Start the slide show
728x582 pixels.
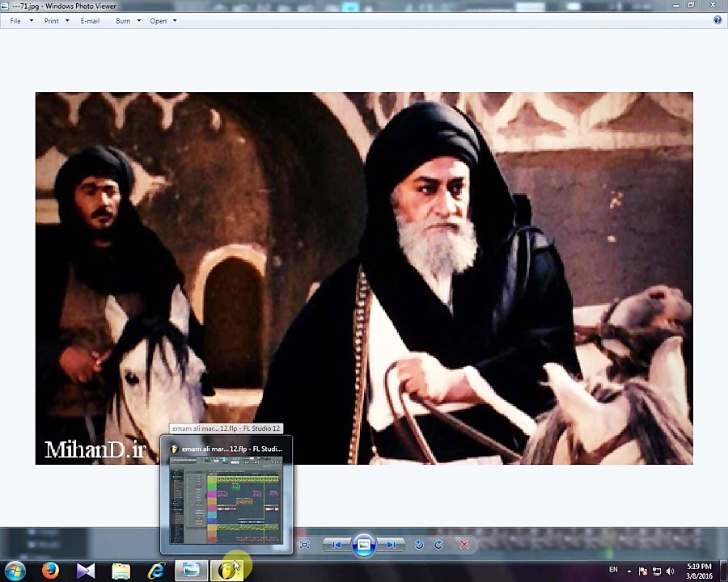coord(363,544)
